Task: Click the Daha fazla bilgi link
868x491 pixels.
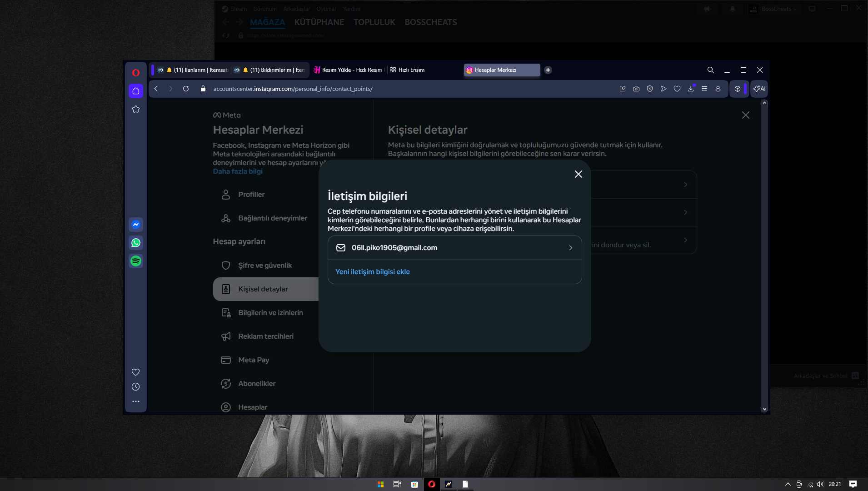Action: point(238,171)
